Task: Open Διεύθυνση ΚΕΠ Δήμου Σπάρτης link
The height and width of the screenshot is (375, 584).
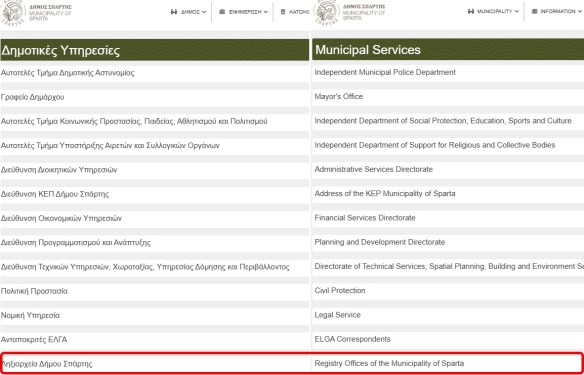Action: [55, 194]
